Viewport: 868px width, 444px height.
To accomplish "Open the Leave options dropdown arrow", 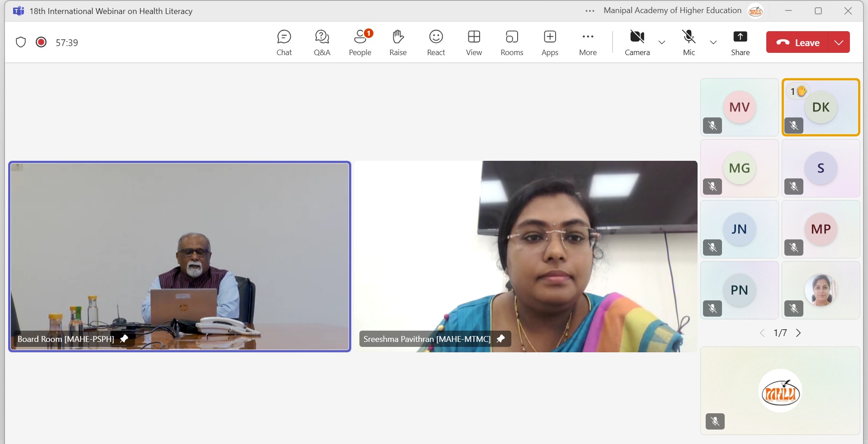I will tap(839, 42).
